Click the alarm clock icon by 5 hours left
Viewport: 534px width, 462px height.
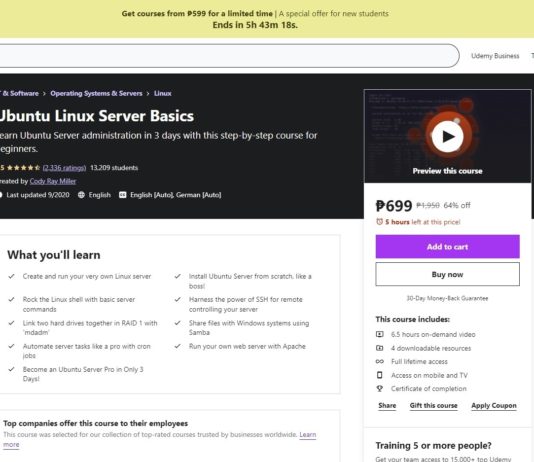click(x=379, y=222)
